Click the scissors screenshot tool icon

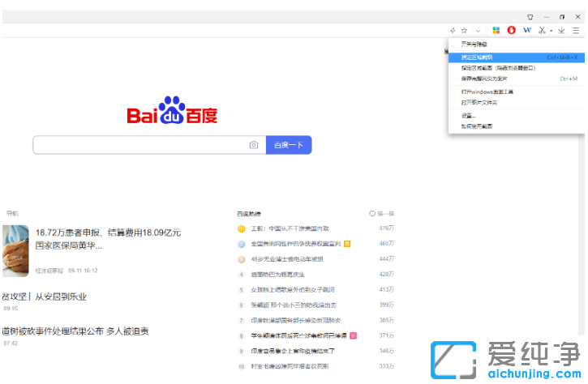point(542,30)
